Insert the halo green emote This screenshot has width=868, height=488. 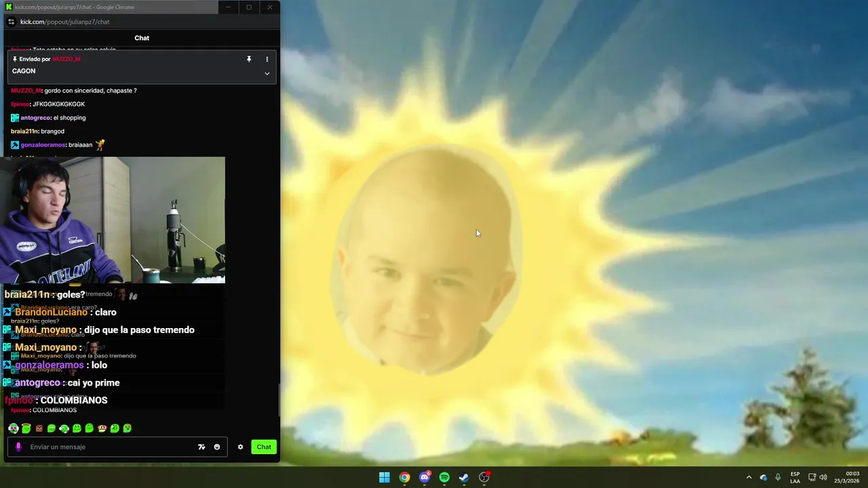[26, 428]
